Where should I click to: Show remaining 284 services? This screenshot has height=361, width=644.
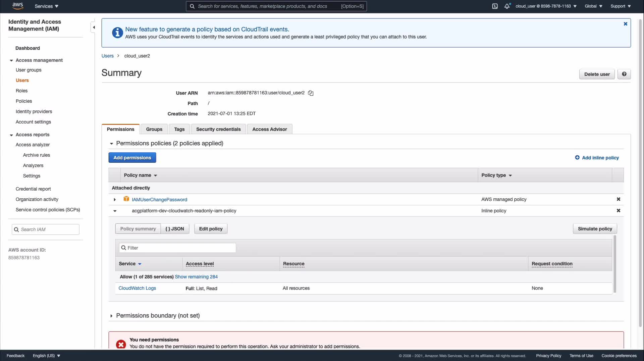[196, 277]
